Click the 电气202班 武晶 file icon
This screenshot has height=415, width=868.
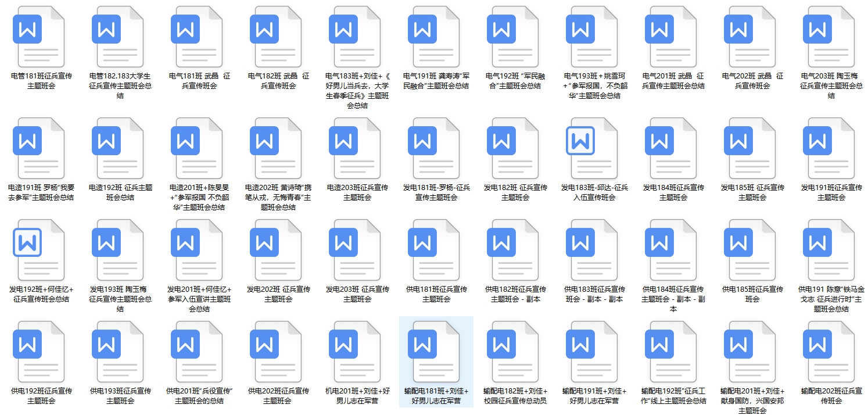[749, 37]
